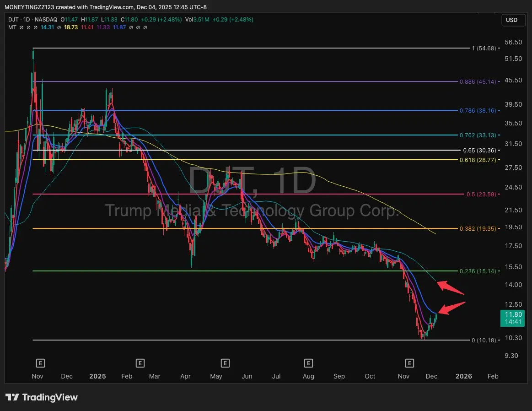
Task: Click 9.30 on the price axis
Action: 511,356
